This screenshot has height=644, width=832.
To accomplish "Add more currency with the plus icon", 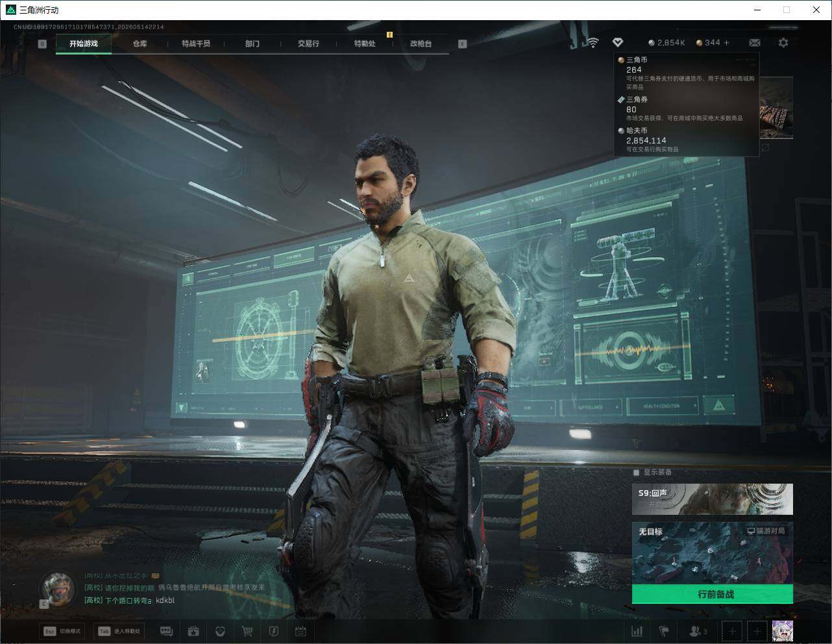I will tap(727, 43).
